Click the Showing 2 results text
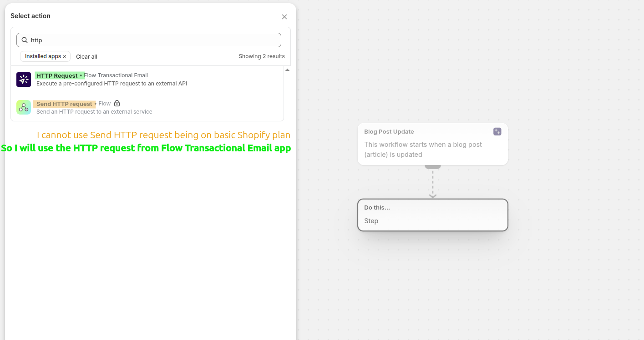The width and height of the screenshot is (644, 340). coord(262,56)
